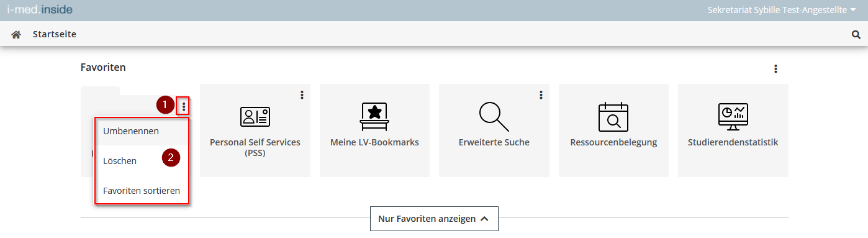Click the i-med.inside logo

tap(40, 10)
